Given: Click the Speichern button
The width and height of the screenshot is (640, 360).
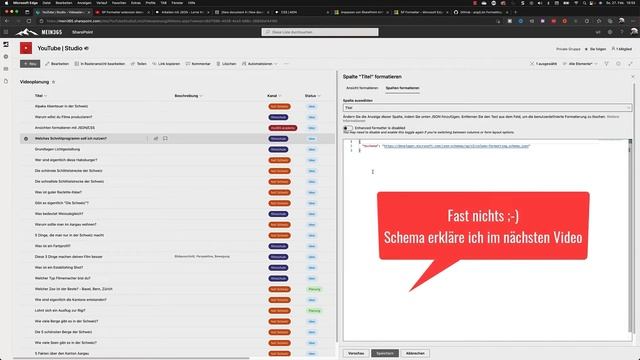Looking at the screenshot, I should click(385, 353).
